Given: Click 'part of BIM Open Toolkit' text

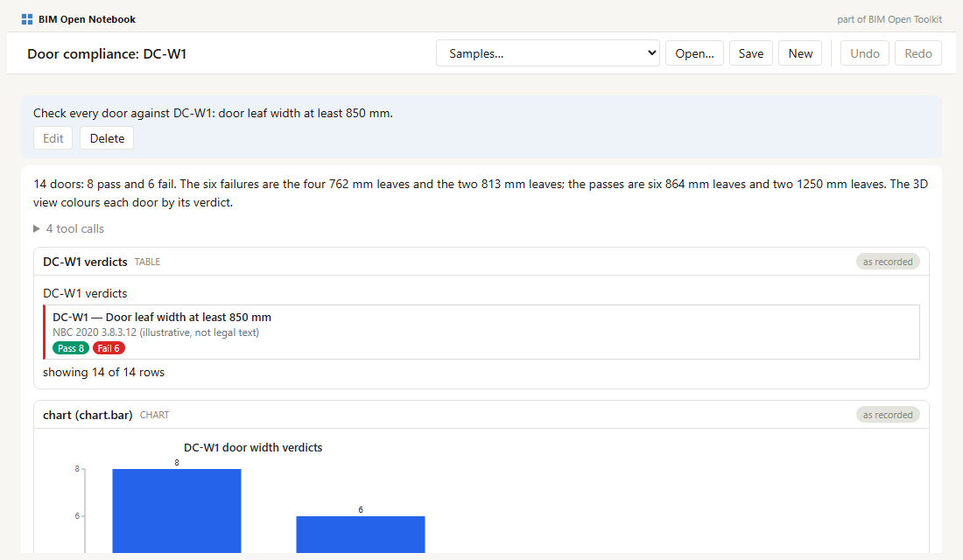Looking at the screenshot, I should [x=889, y=19].
